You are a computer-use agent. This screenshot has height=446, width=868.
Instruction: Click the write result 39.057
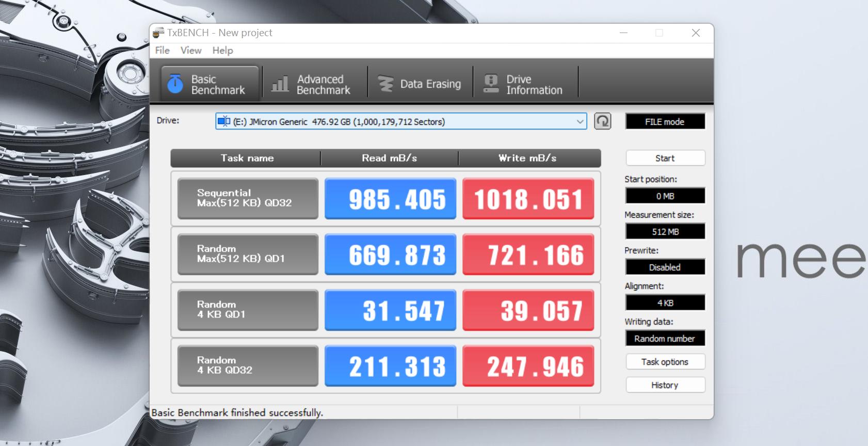[528, 310]
